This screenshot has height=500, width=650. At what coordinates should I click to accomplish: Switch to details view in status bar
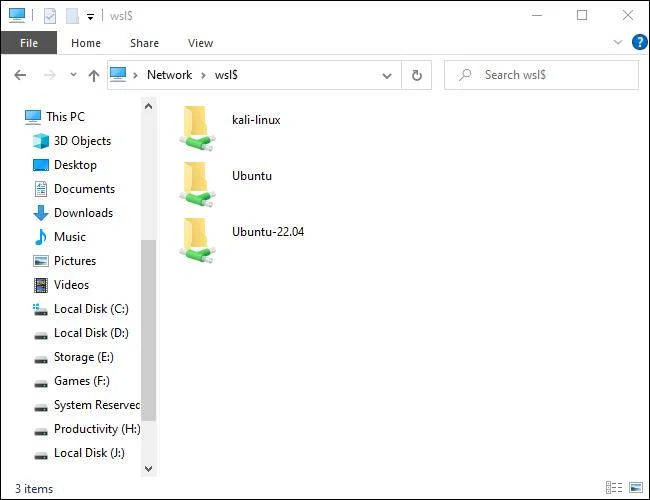[614, 488]
